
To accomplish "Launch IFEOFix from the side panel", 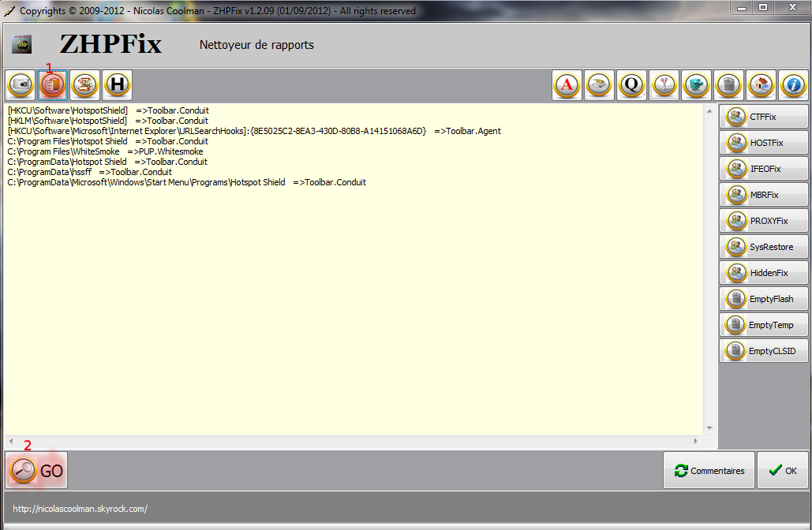I will [x=763, y=169].
